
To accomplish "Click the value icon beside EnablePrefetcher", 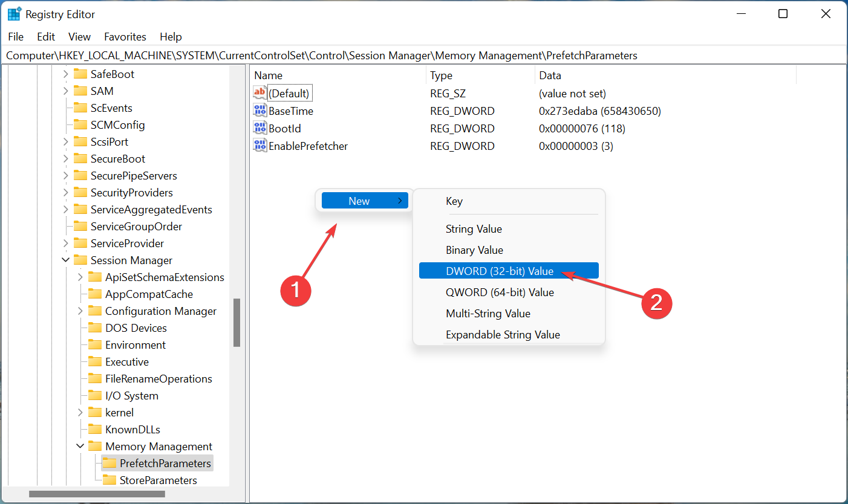I will 259,145.
